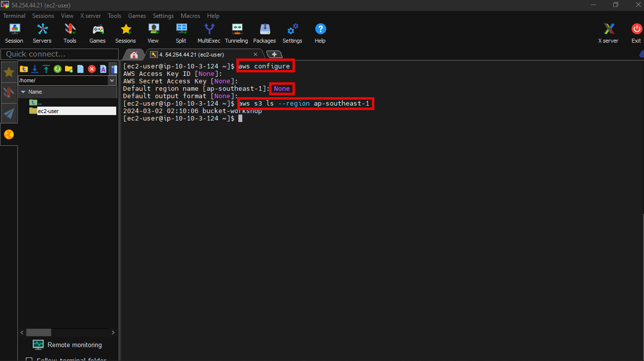Create a new folder in SFTP browser

[69, 69]
